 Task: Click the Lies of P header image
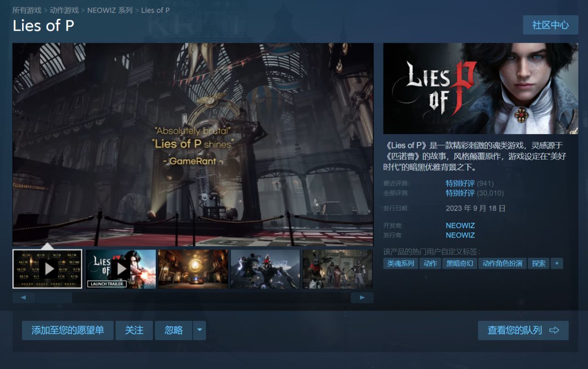click(x=481, y=89)
